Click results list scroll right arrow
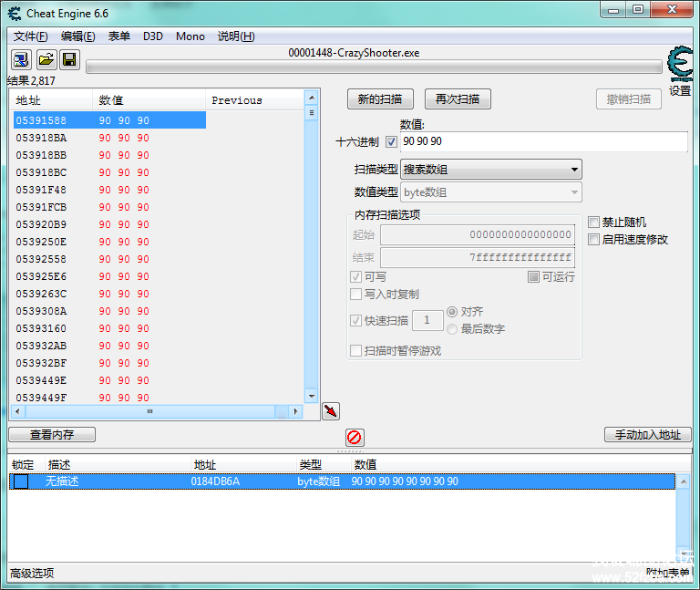 295,411
